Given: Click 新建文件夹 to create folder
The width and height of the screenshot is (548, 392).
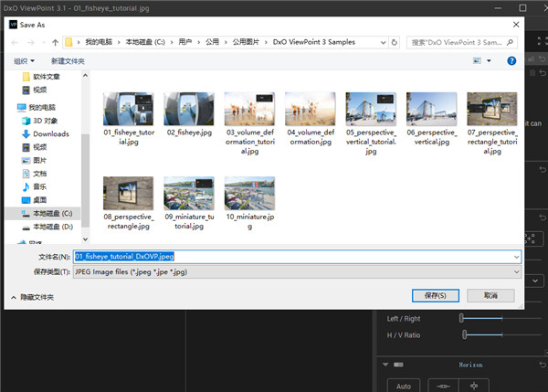Looking at the screenshot, I should coord(68,60).
